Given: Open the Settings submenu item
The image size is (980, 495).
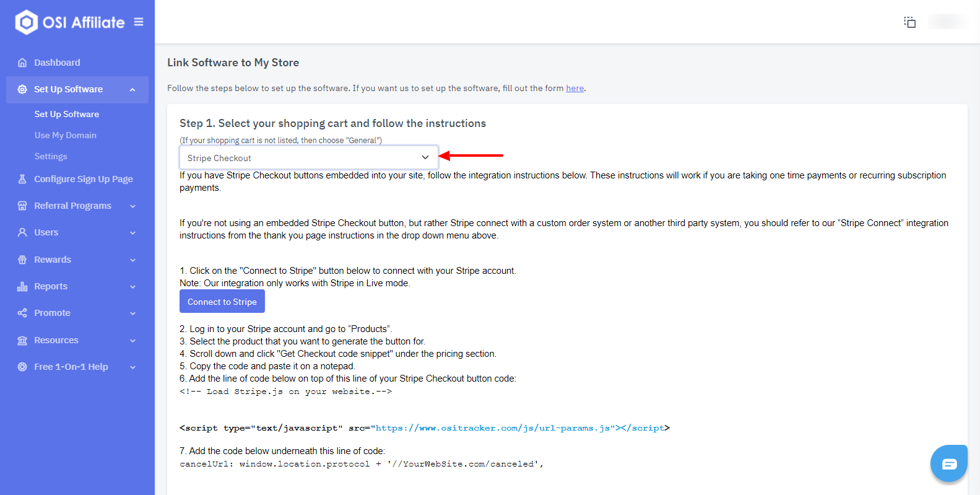Looking at the screenshot, I should (51, 156).
